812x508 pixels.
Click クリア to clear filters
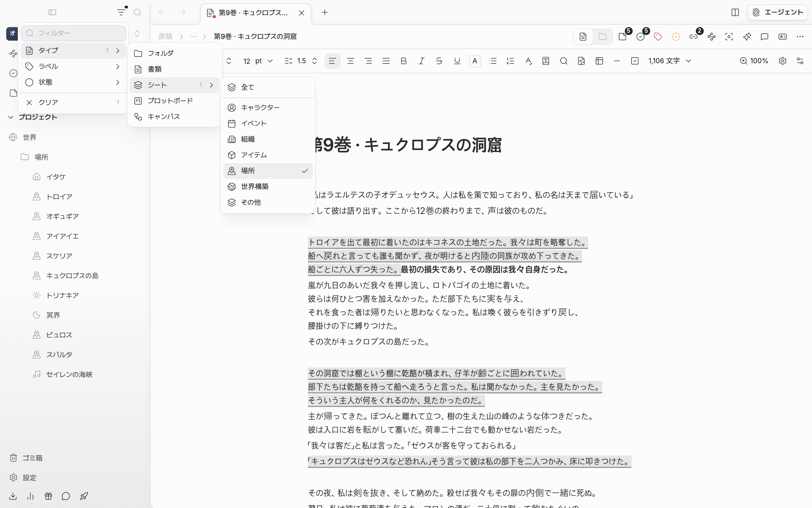point(74,102)
